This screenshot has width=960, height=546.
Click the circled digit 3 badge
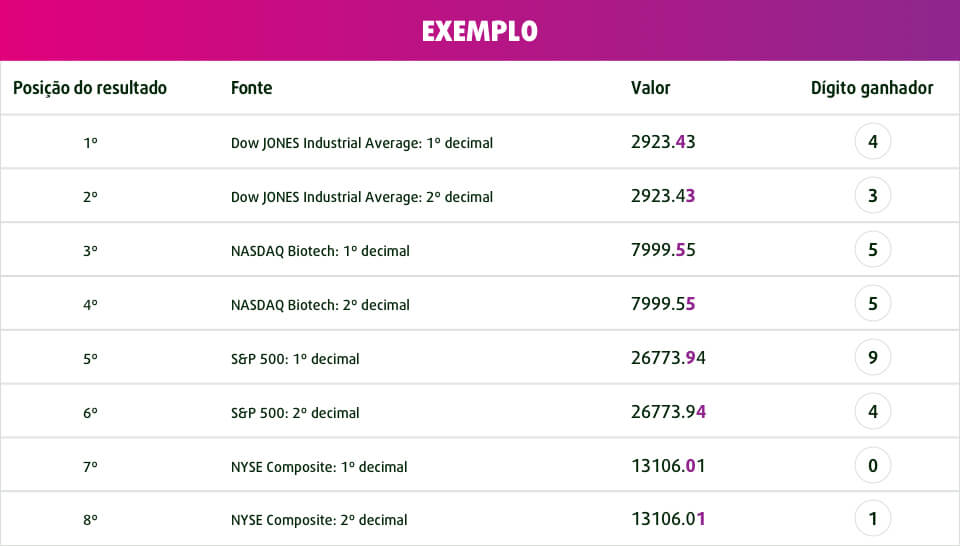[873, 196]
